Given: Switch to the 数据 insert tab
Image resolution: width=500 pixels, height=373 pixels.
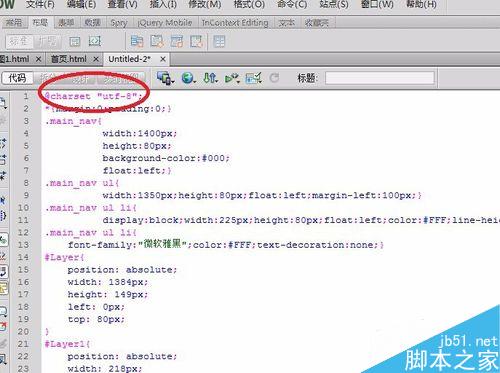Looking at the screenshot, I should point(92,23).
